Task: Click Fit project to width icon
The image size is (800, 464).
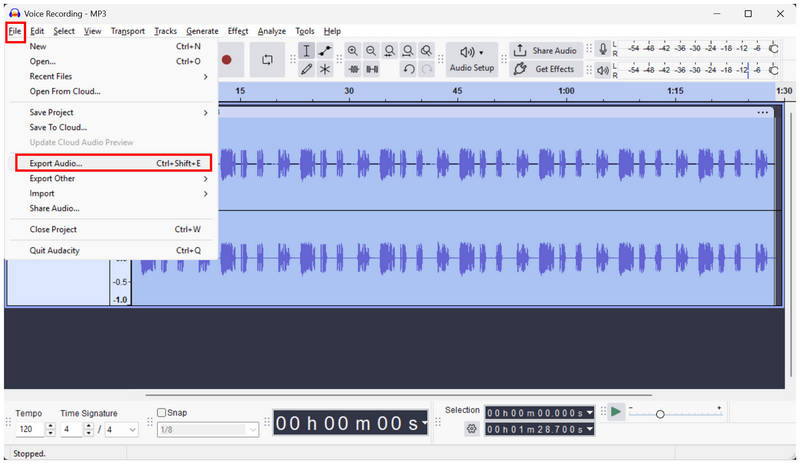Action: coord(408,51)
